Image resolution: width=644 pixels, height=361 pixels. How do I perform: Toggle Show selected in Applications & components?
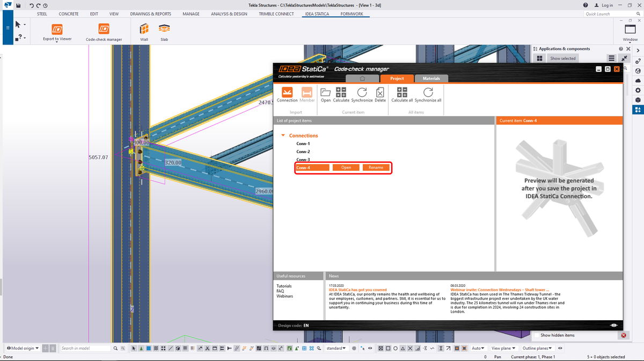point(562,58)
